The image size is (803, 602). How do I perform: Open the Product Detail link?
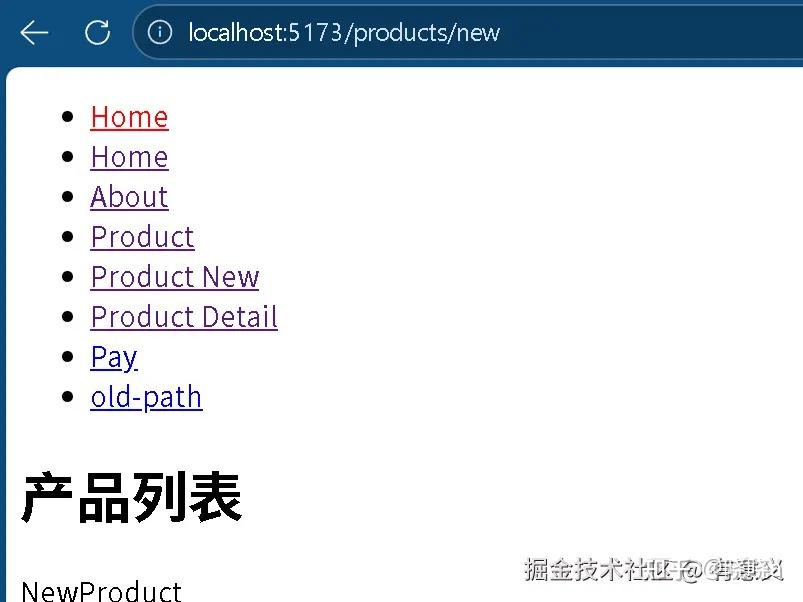[184, 317]
